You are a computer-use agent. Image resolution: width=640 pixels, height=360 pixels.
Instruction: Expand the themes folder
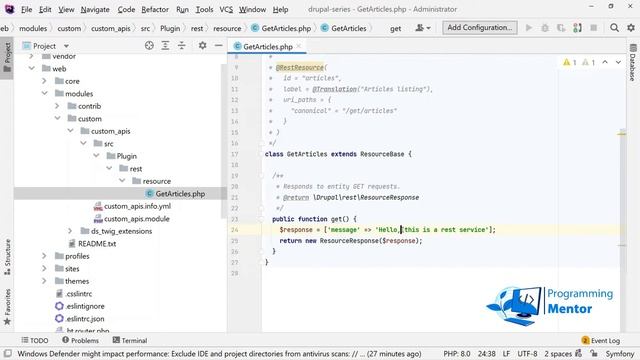coord(44,281)
